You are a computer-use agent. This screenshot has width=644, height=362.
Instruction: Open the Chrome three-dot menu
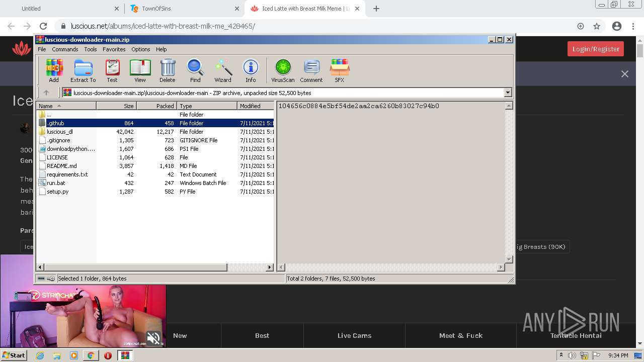633,26
